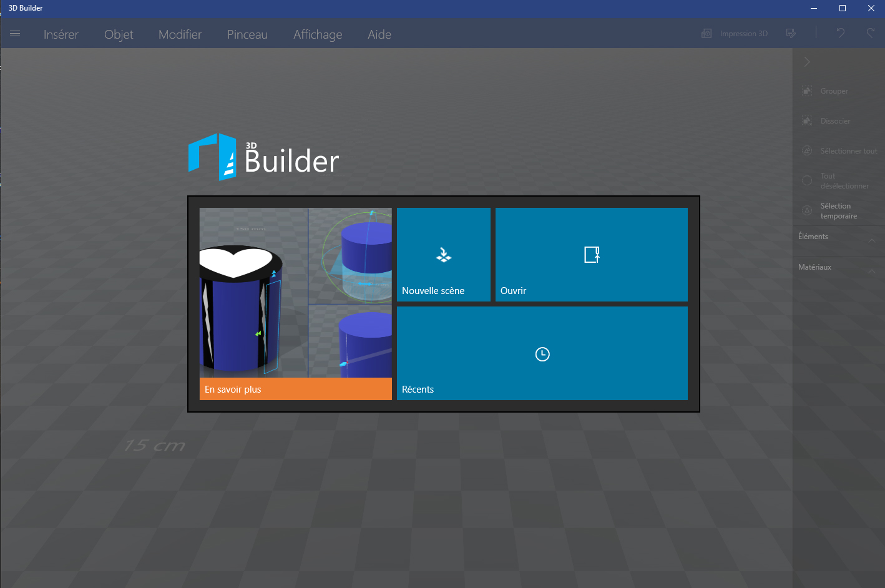
Task: Undo the last action
Action: coord(839,33)
